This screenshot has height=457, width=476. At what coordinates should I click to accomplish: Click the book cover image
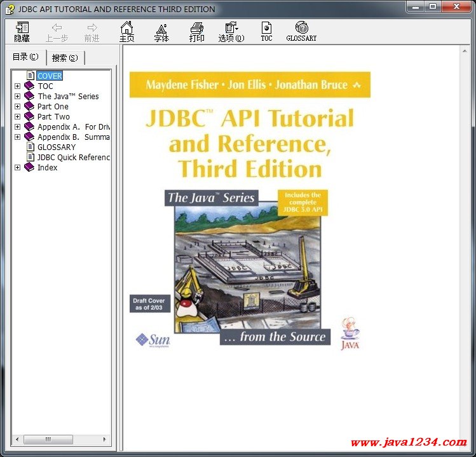[250, 210]
